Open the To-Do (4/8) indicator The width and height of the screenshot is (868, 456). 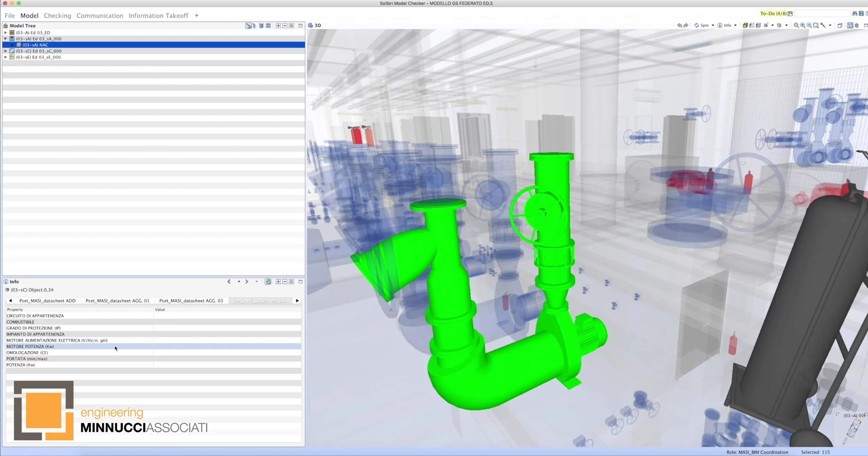coord(774,14)
